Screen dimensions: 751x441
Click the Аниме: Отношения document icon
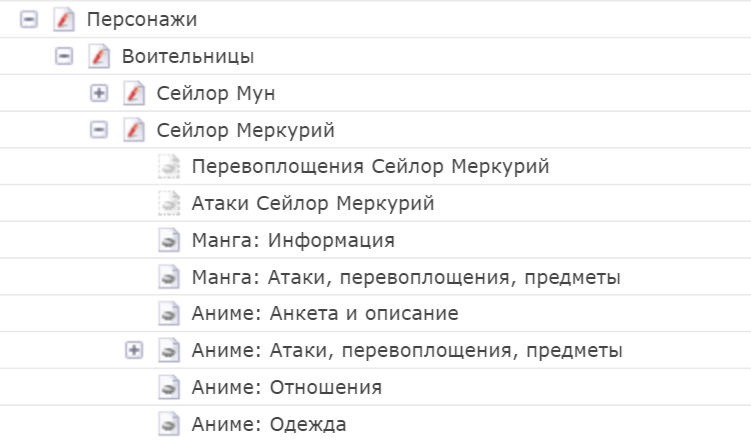(169, 388)
